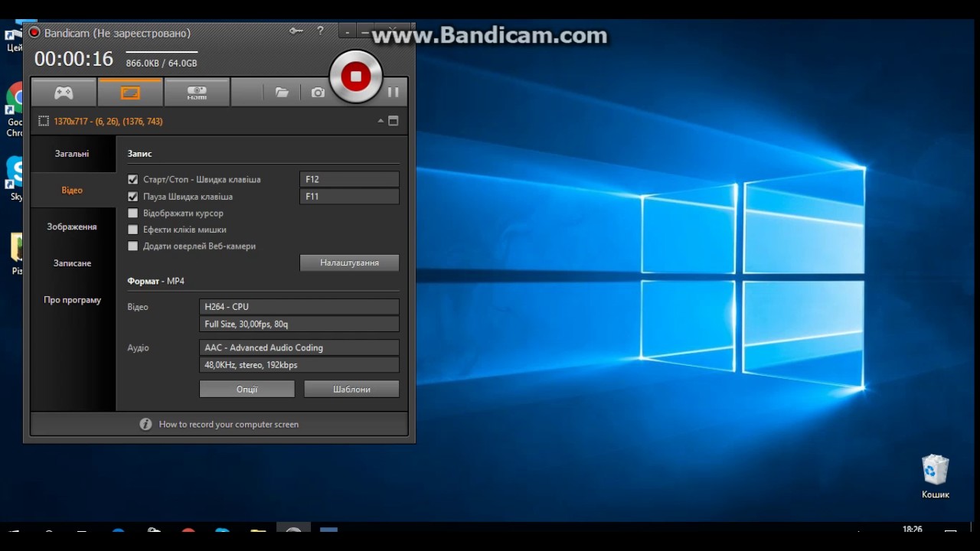Stop recording with the red round button
The image size is (980, 551).
coord(355,76)
